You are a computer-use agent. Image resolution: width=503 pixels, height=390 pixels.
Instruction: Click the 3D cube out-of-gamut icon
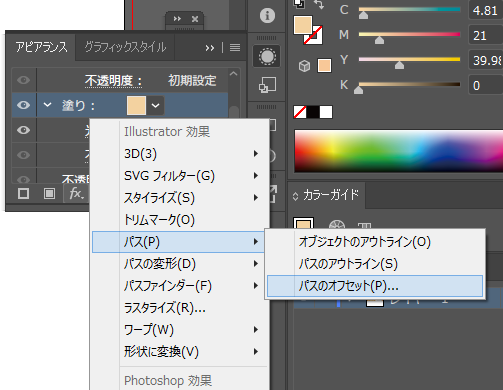304,66
